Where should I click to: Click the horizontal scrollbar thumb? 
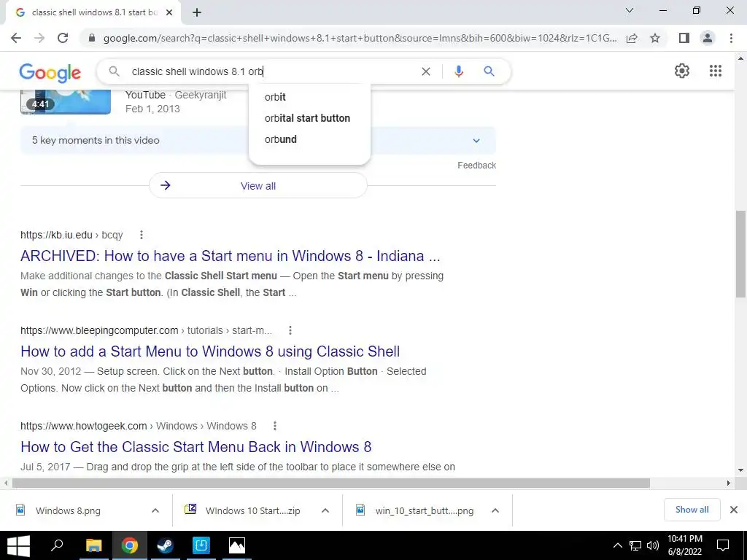pos(330,483)
